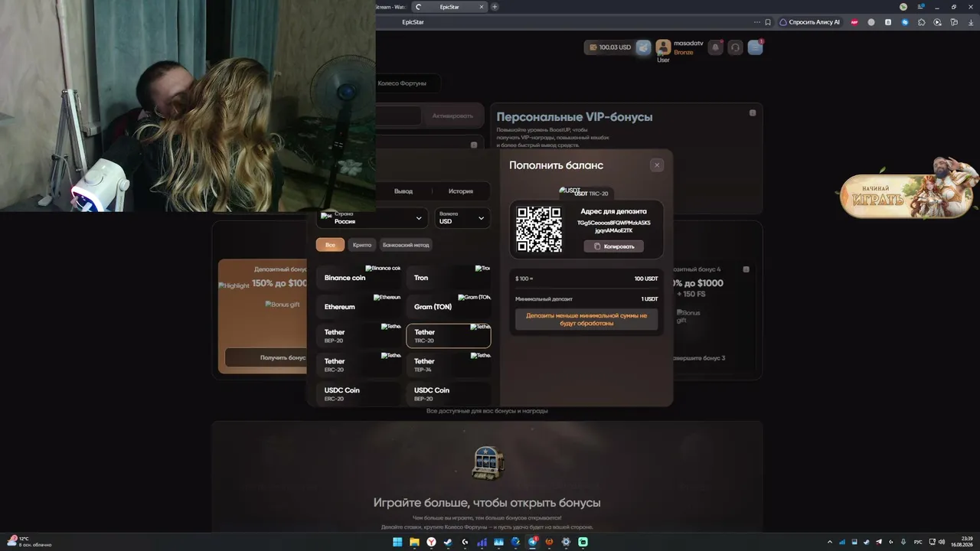Switch to the Вывод tab
980x551 pixels.
tap(403, 191)
